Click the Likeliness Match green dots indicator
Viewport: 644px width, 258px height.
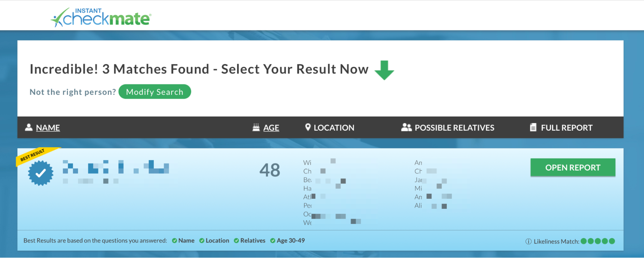(598, 241)
